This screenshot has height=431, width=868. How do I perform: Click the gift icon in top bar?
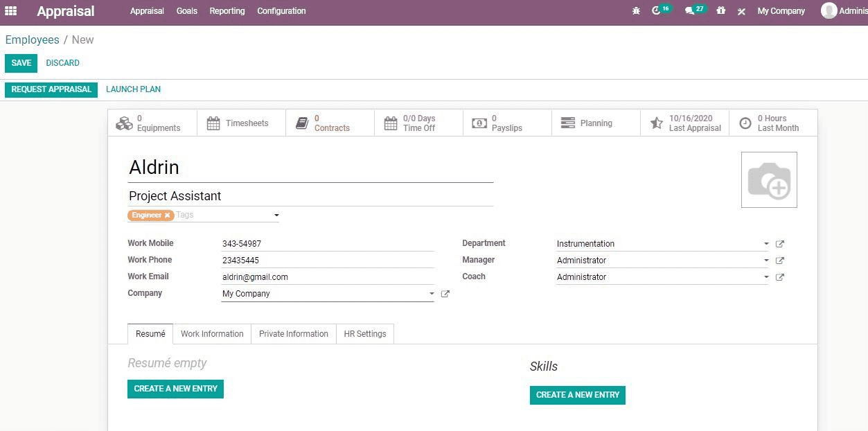click(721, 11)
